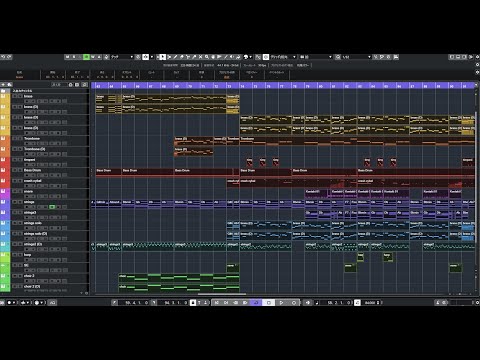
Task: Toggle the green Read automation button
Action: pos(86,57)
